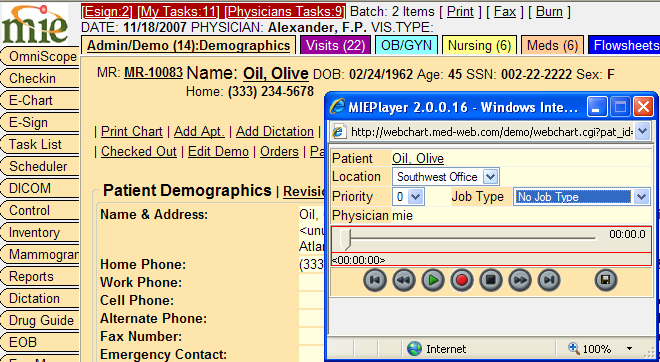Open the zoom level dropdown arrow

(x=629, y=349)
